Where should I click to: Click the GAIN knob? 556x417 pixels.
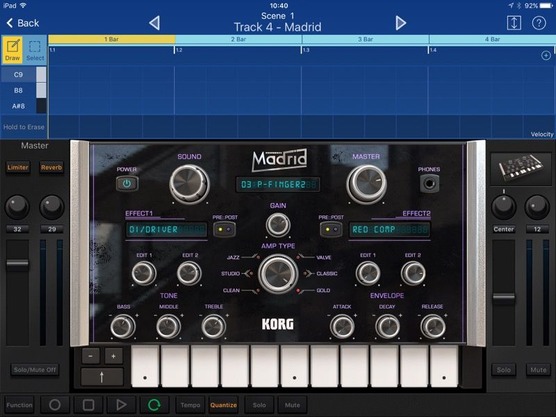(x=278, y=225)
